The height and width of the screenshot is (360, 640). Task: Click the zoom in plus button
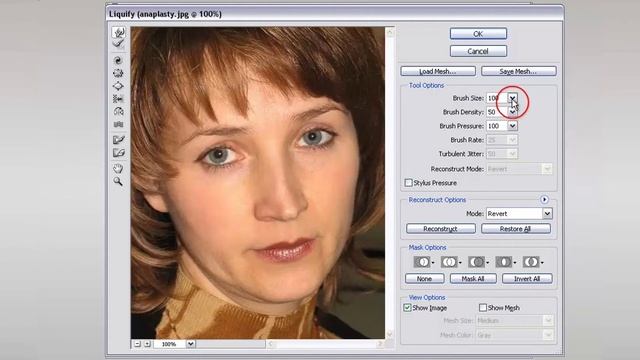click(147, 344)
